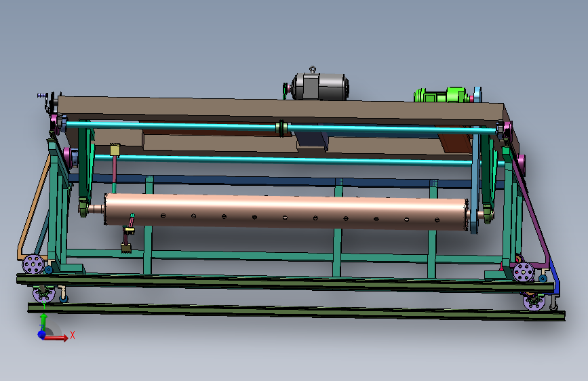Select the yellow block above pink rod
The width and height of the screenshot is (588, 381).
pyautogui.click(x=115, y=150)
